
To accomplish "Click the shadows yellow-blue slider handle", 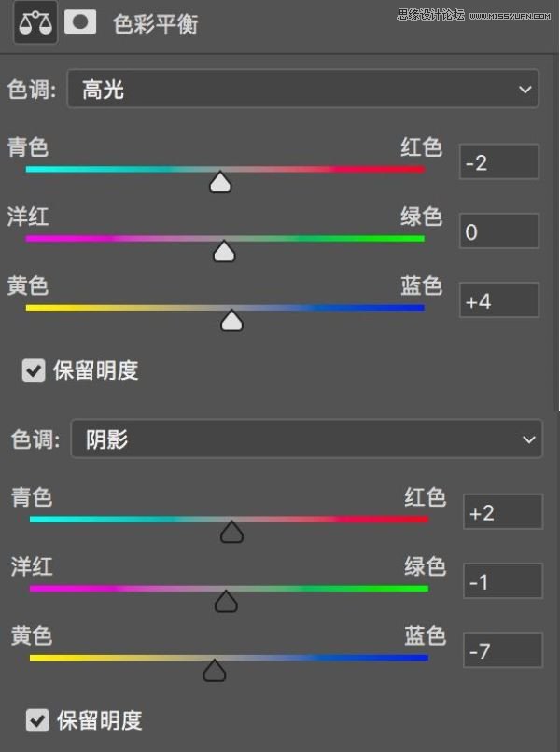I will point(216,670).
